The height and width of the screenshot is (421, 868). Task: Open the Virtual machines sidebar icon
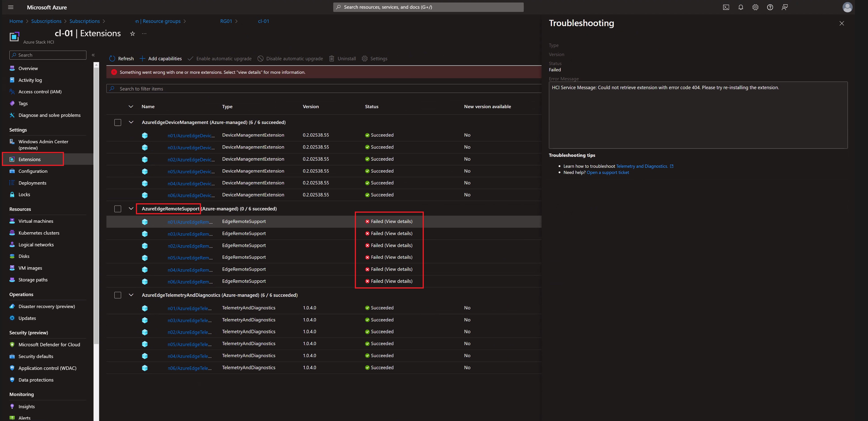[x=12, y=221]
